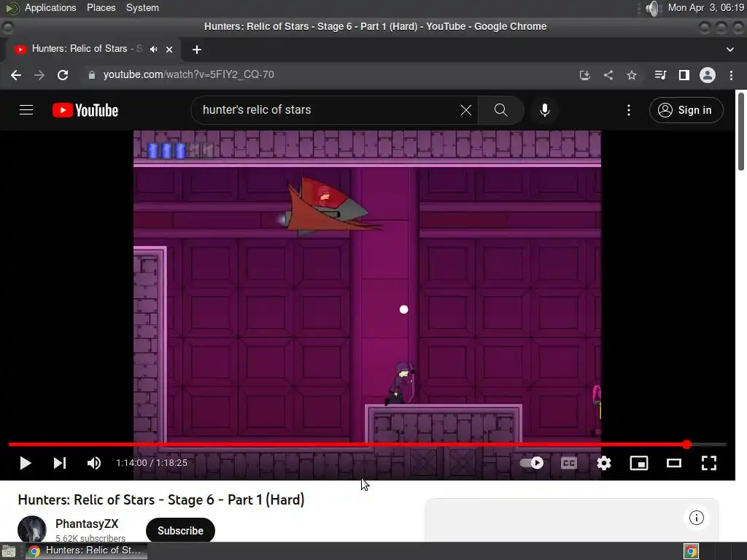
Task: Open PhantasyZX channel avatar
Action: pyautogui.click(x=32, y=529)
